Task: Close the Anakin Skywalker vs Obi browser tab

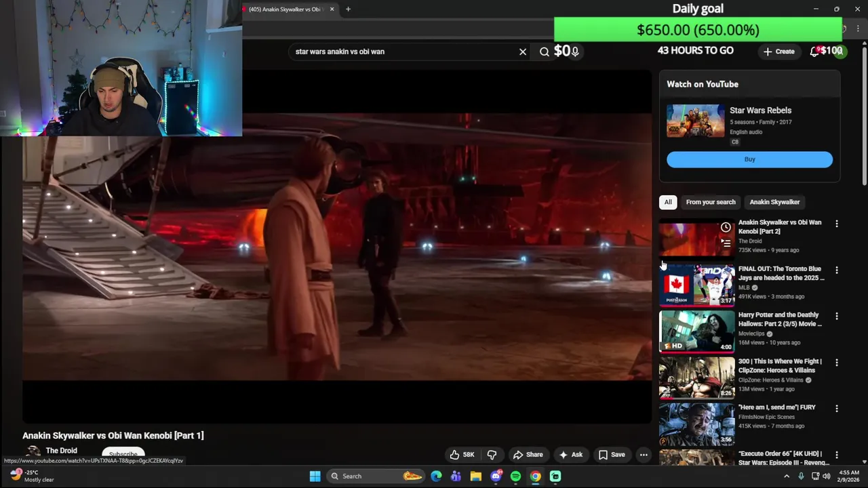Action: 332,9
